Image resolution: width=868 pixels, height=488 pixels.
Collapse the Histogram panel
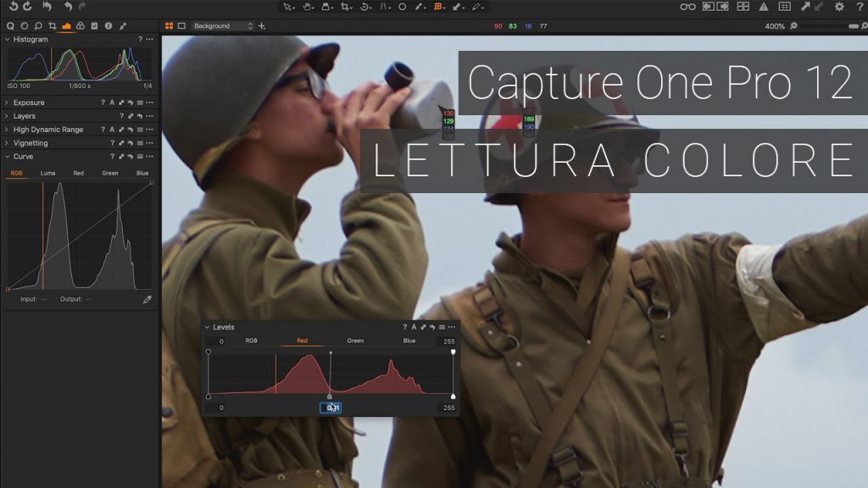tap(7, 39)
